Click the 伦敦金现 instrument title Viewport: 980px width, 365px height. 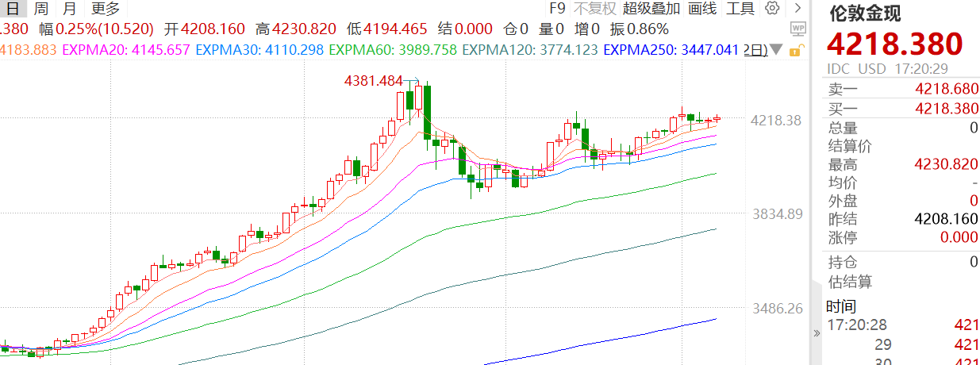[865, 13]
